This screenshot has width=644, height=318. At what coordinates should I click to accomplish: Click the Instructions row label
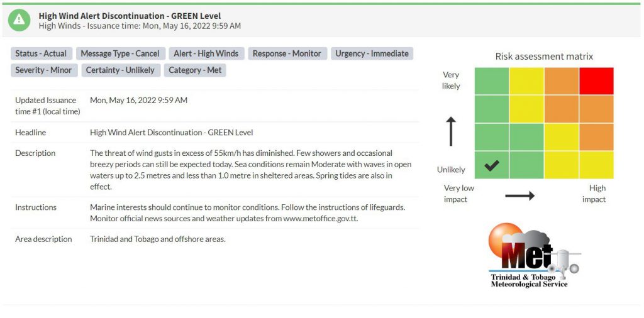click(36, 207)
